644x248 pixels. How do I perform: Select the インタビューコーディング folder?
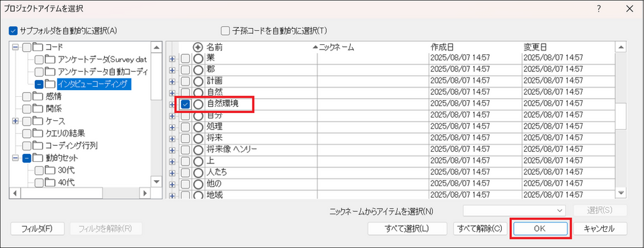(x=94, y=84)
